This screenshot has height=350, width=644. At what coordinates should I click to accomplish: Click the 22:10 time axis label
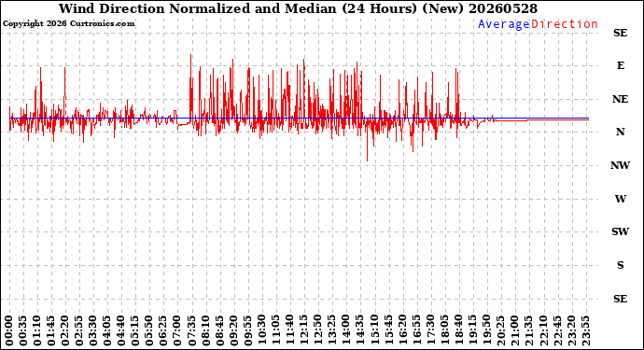[543, 330]
